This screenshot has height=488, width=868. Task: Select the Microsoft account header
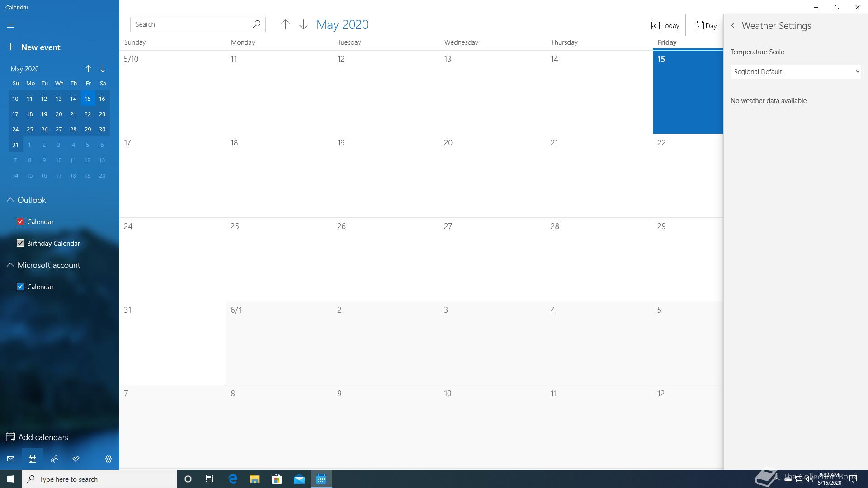(x=49, y=265)
